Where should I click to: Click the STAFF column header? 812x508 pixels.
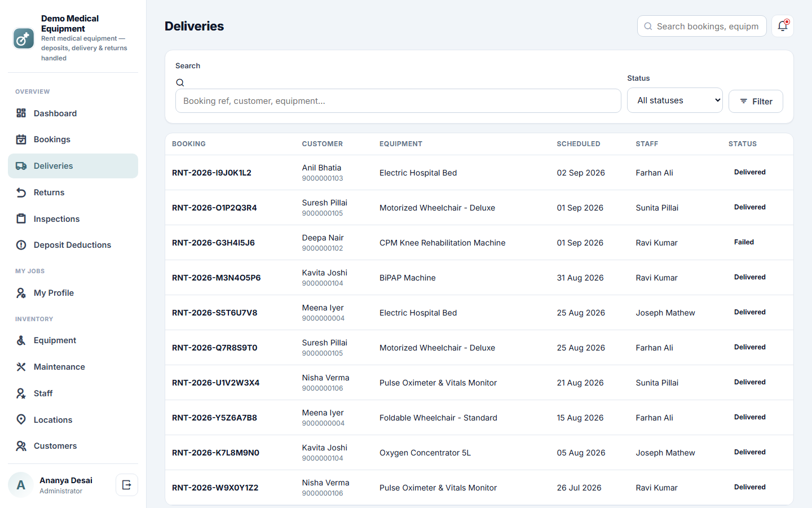coord(647,144)
